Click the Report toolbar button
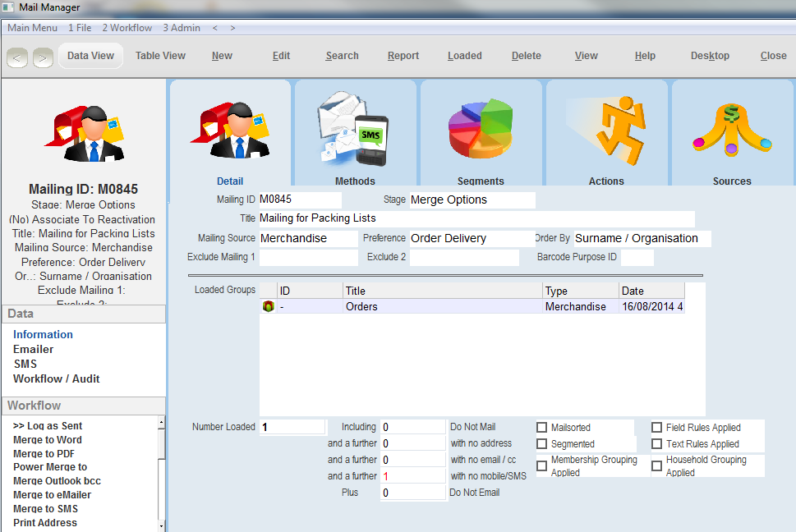The width and height of the screenshot is (796, 532). tap(403, 56)
